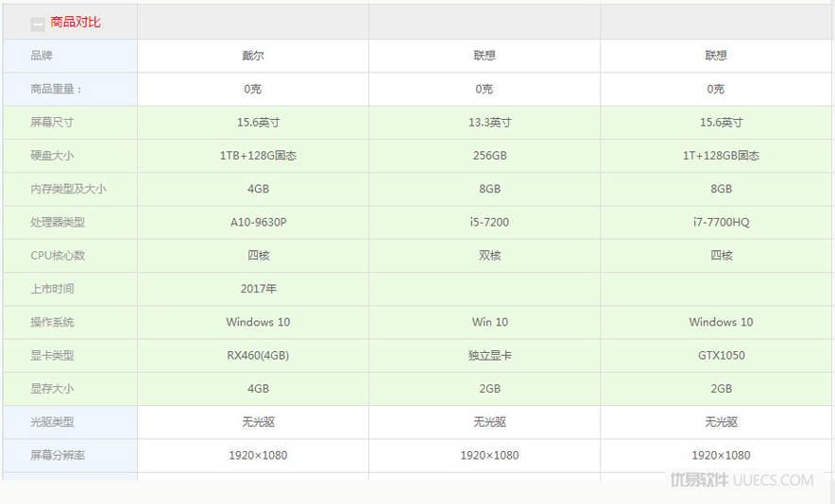835x504 pixels.
Task: Select the 处理器类型 row label
Action: (x=58, y=222)
